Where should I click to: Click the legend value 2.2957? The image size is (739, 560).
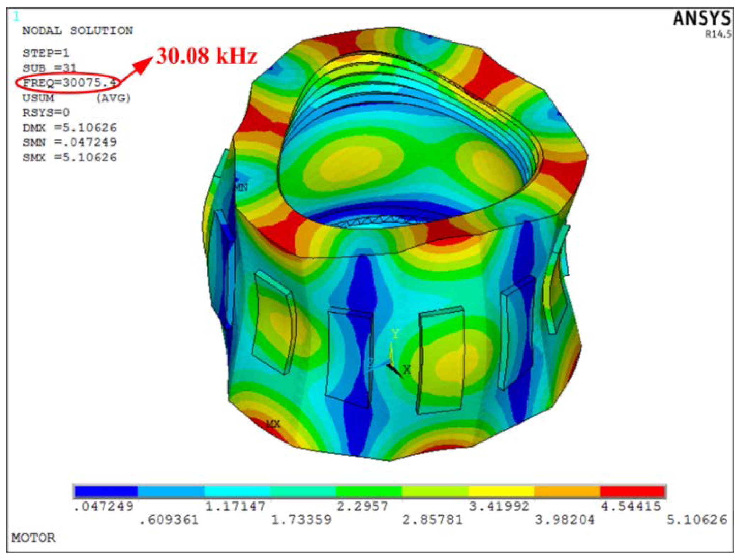click(362, 506)
